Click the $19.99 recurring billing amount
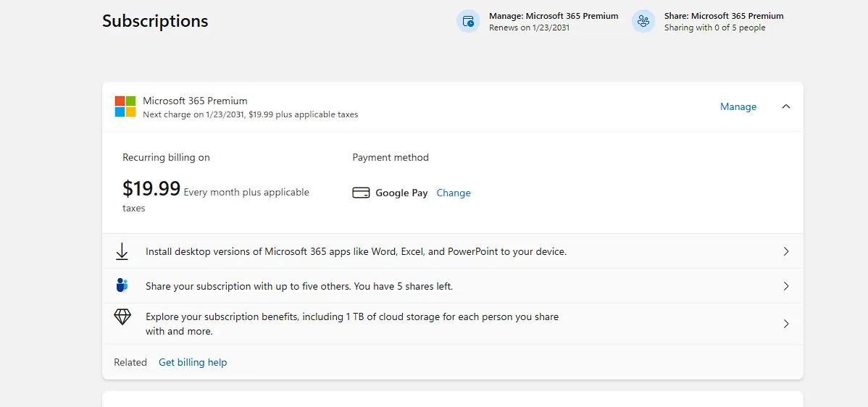The image size is (868, 407). tap(151, 189)
